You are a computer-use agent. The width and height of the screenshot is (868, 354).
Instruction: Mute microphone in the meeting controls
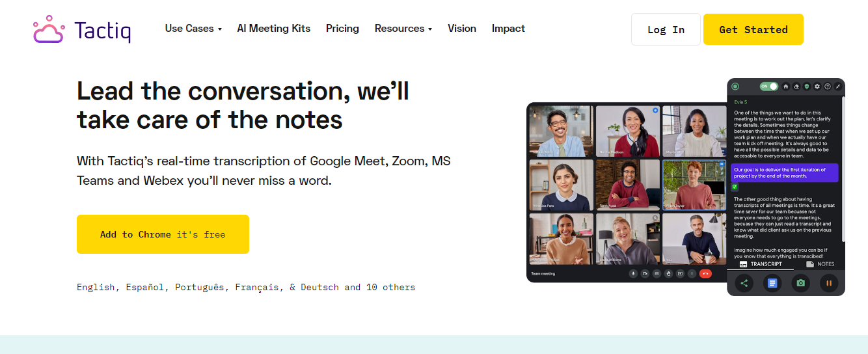point(632,273)
